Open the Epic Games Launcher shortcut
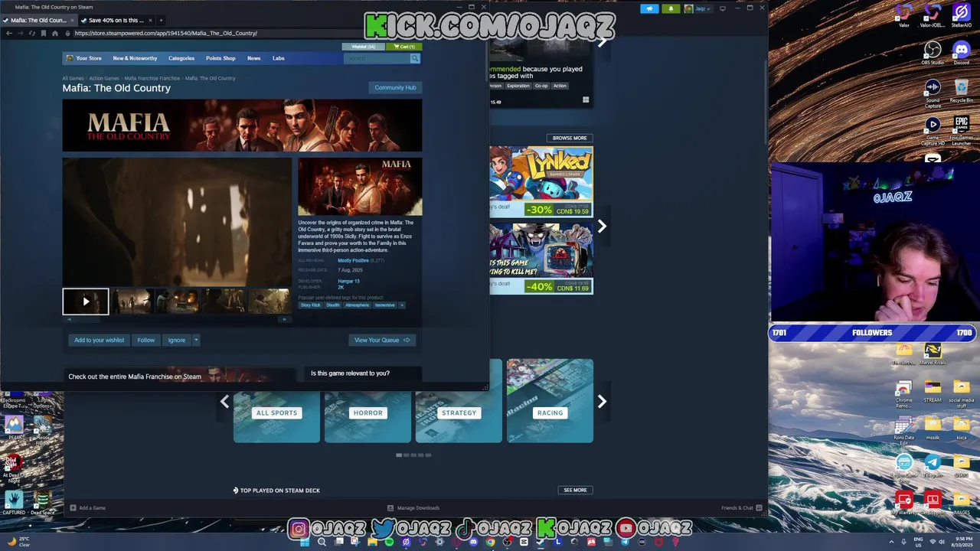 tap(961, 130)
